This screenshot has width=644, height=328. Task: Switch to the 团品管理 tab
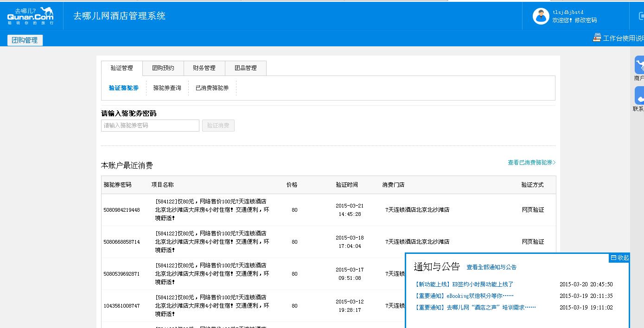coord(246,68)
